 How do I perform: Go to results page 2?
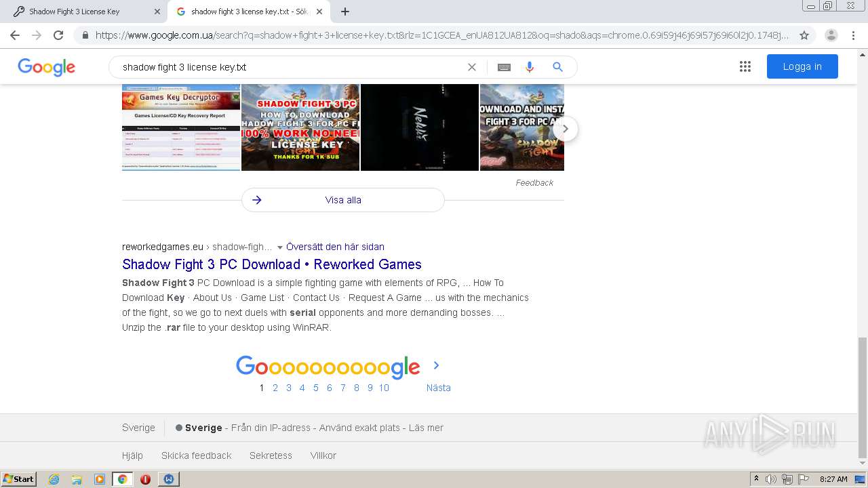point(275,388)
